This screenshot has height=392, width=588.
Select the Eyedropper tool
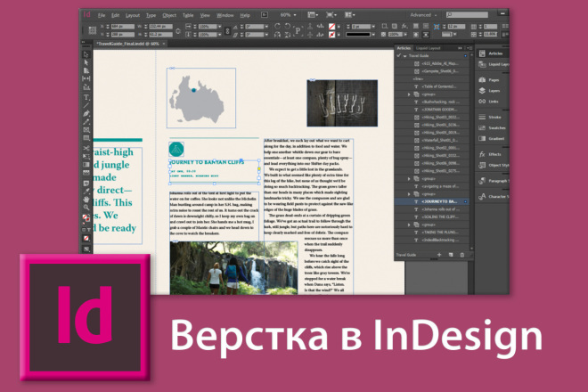tap(86, 192)
